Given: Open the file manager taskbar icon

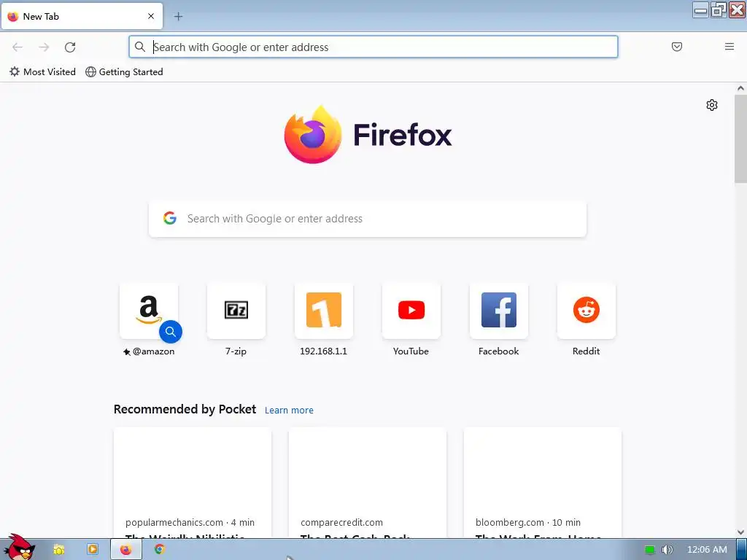Looking at the screenshot, I should click(58, 550).
